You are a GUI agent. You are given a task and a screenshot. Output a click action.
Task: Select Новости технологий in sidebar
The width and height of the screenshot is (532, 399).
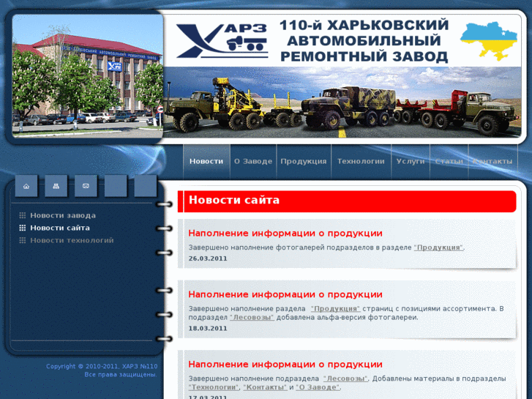72,240
